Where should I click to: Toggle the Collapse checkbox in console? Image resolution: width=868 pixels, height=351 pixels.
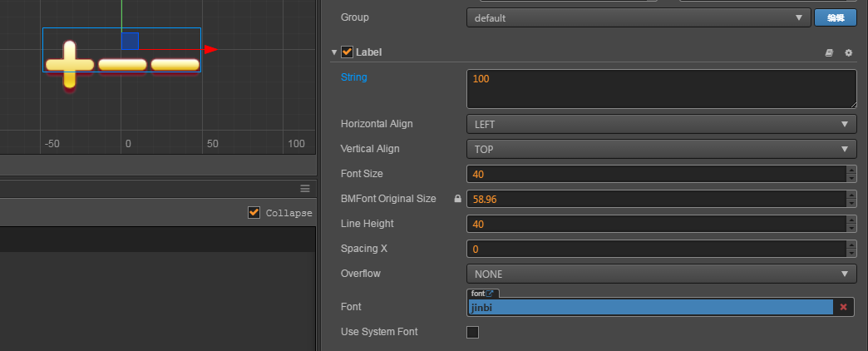254,213
